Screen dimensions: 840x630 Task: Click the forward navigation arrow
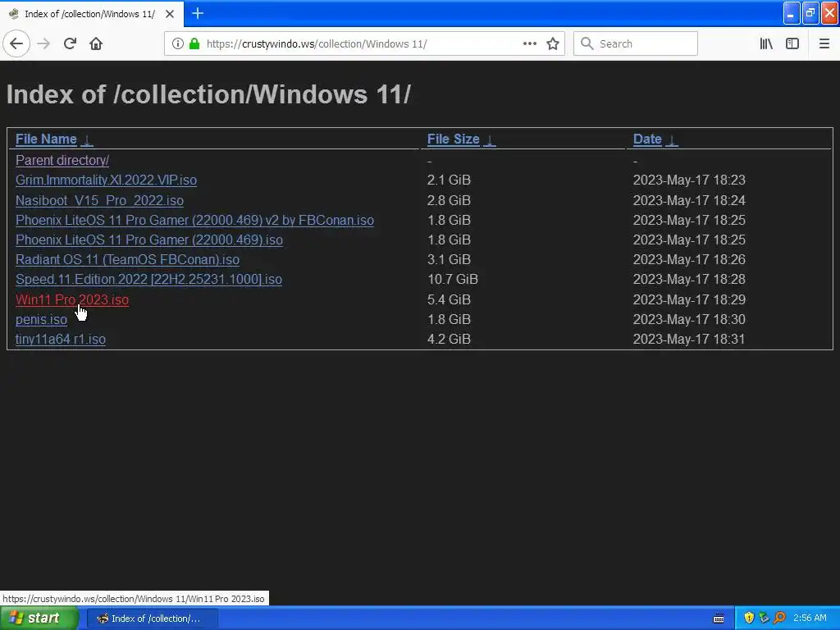(43, 43)
